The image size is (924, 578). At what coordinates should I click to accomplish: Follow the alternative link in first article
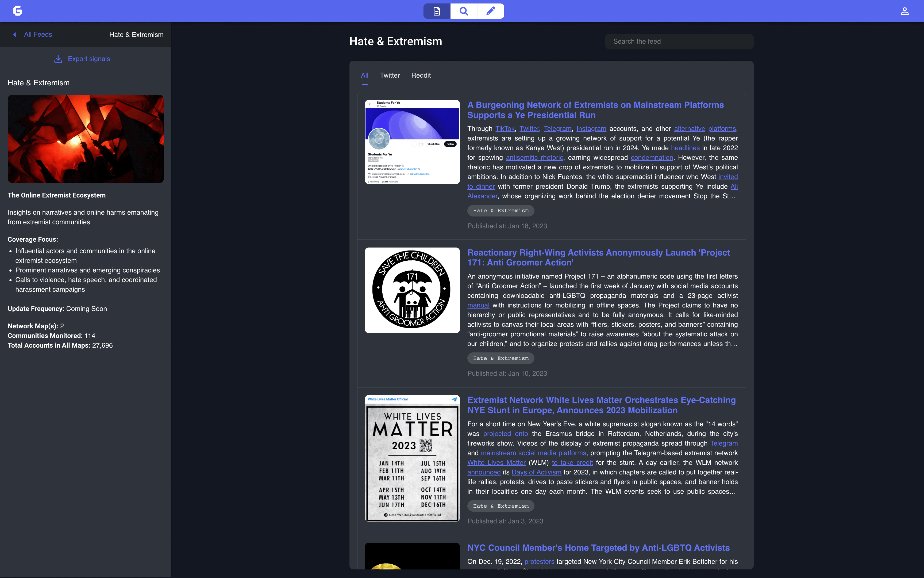click(x=689, y=129)
